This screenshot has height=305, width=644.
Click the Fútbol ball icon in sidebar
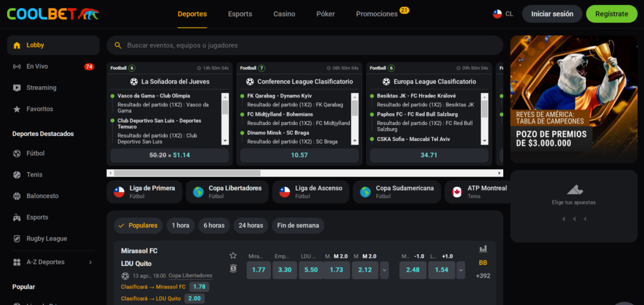[x=17, y=153]
